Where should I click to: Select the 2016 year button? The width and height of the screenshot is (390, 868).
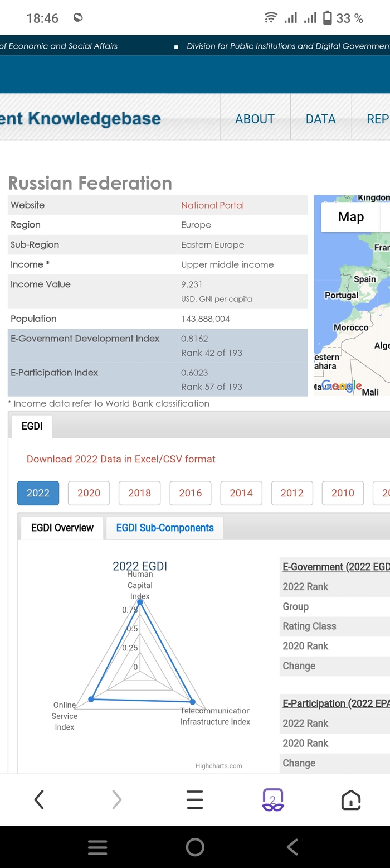click(191, 493)
